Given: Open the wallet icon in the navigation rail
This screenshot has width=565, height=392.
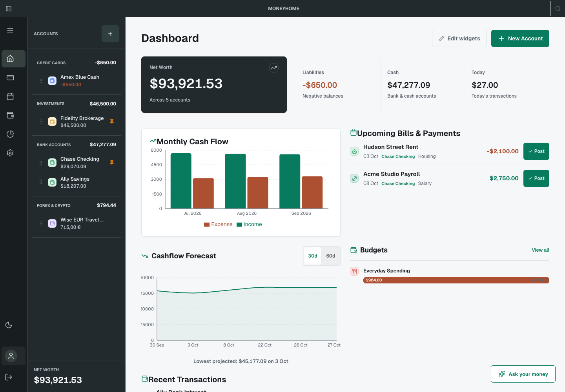Looking at the screenshot, I should [x=11, y=115].
